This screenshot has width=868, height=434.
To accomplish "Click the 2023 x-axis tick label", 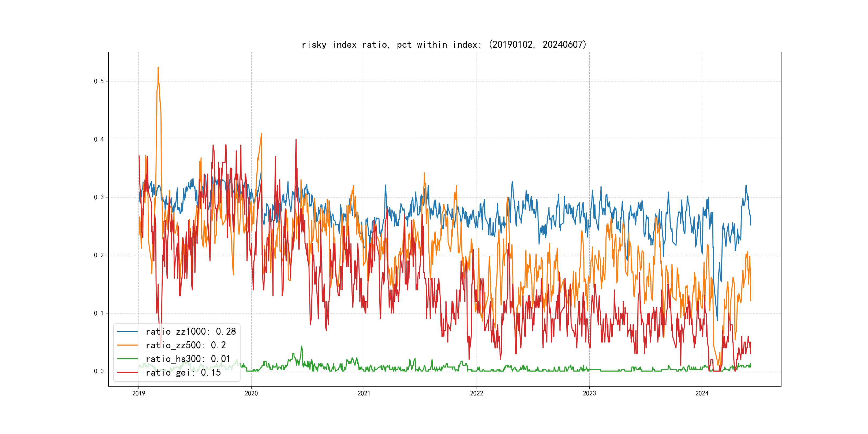I will [x=589, y=393].
